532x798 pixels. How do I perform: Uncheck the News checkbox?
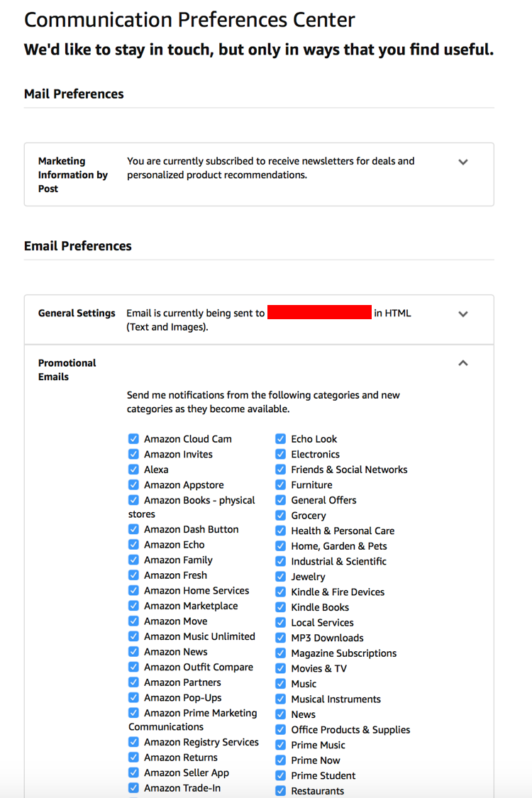point(280,714)
